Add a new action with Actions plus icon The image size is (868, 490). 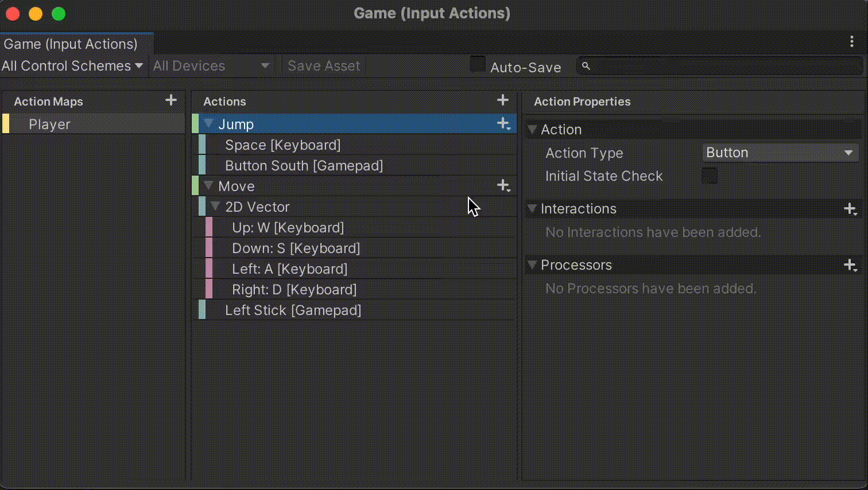pyautogui.click(x=503, y=100)
